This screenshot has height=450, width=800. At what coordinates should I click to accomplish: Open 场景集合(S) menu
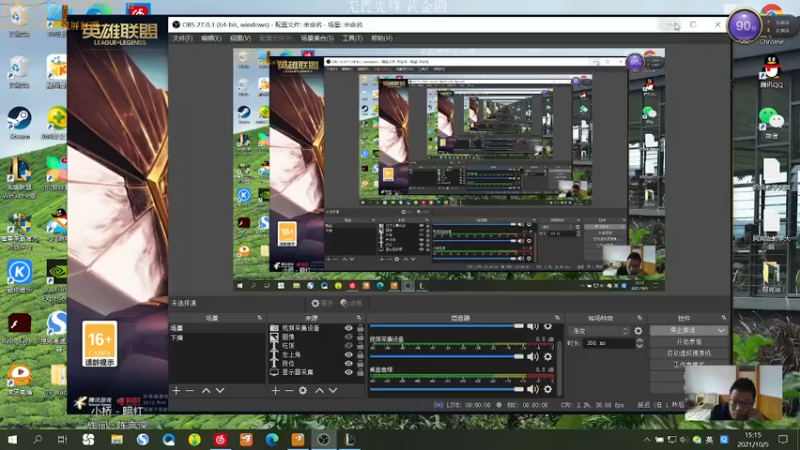click(x=317, y=38)
